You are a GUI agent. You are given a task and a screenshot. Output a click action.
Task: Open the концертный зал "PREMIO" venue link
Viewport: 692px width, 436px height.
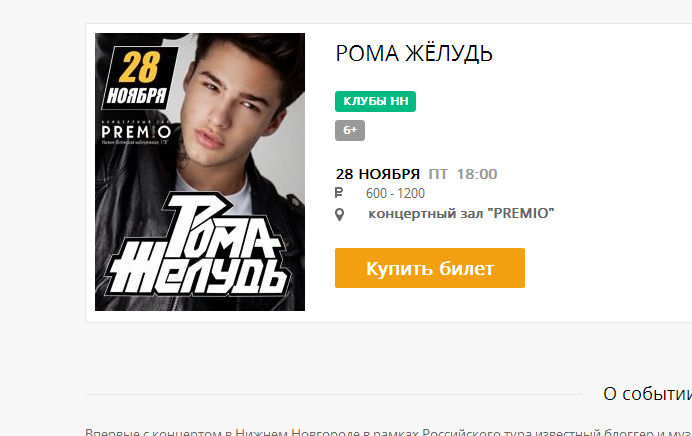[461, 213]
